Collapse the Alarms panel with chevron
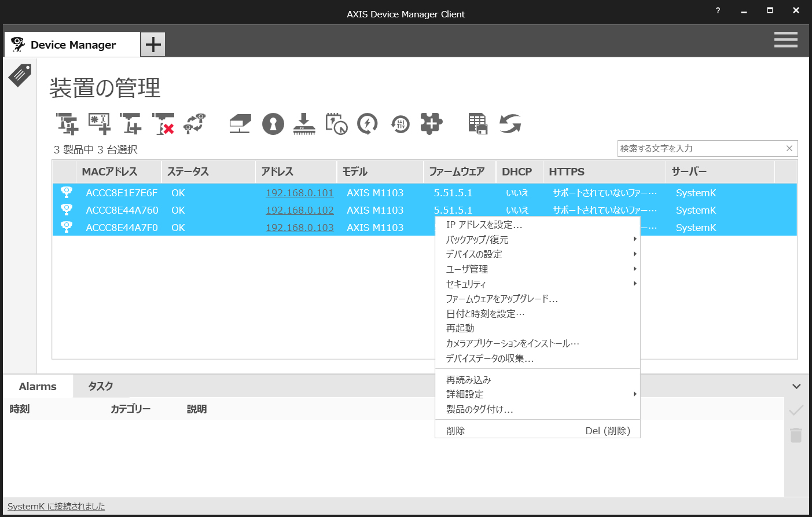This screenshot has width=812, height=517. pyautogui.click(x=796, y=386)
